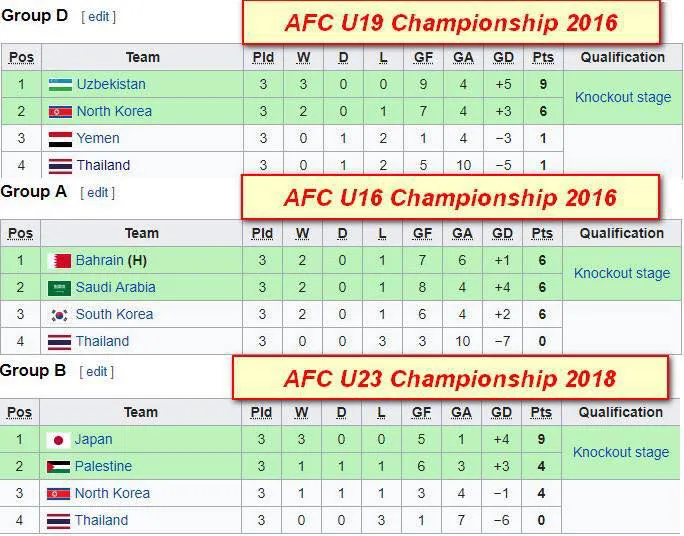
Task: Click the South Korea flag icon
Action: pos(59,315)
